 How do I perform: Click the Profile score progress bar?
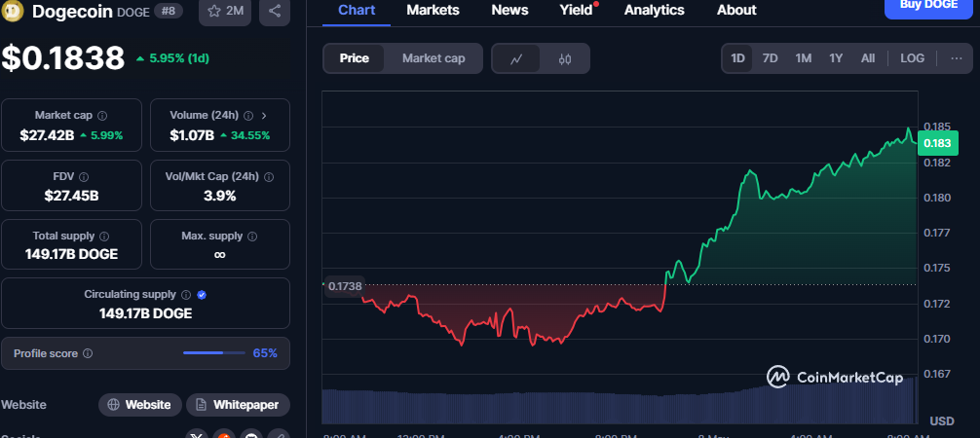213,353
